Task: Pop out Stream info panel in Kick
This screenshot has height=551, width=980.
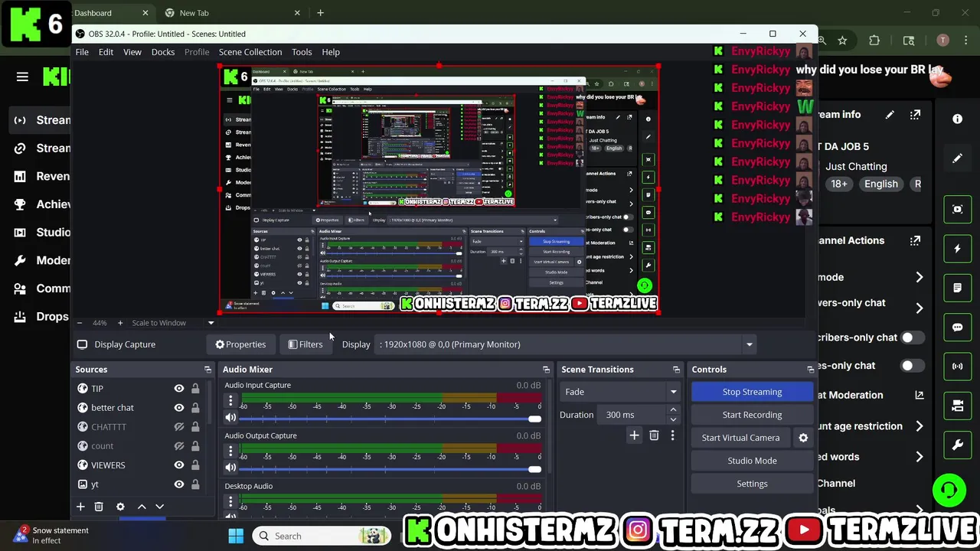Action: 915,115
